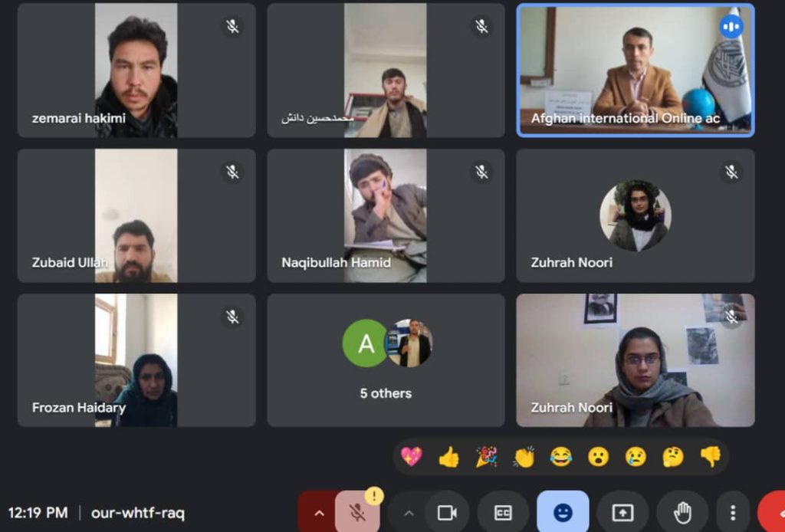Send the party popper reaction

pyautogui.click(x=486, y=456)
